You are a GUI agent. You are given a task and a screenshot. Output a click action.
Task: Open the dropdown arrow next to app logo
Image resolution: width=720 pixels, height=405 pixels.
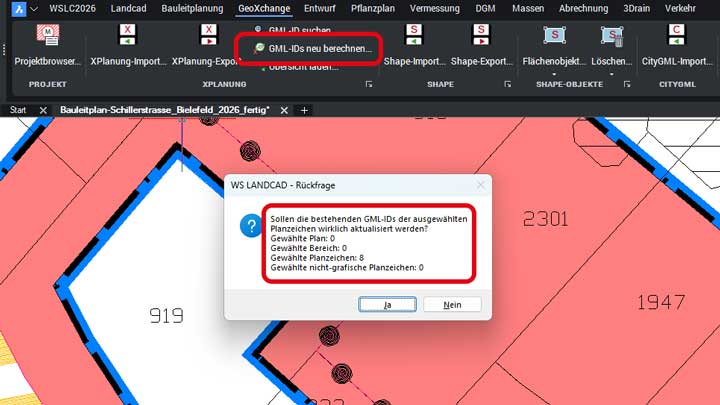pos(34,9)
